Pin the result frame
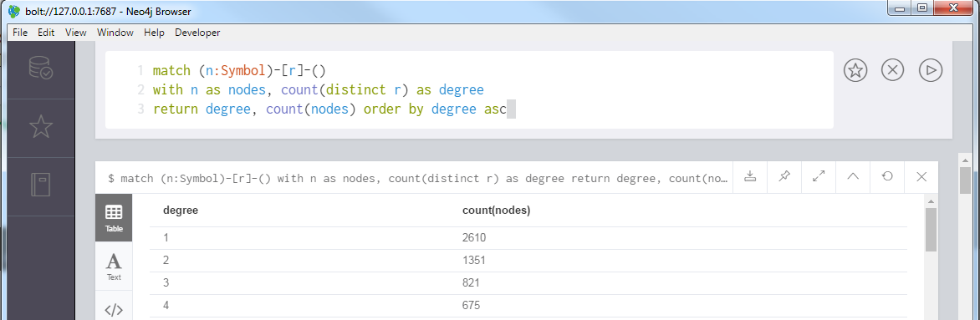The width and height of the screenshot is (980, 320). click(784, 177)
